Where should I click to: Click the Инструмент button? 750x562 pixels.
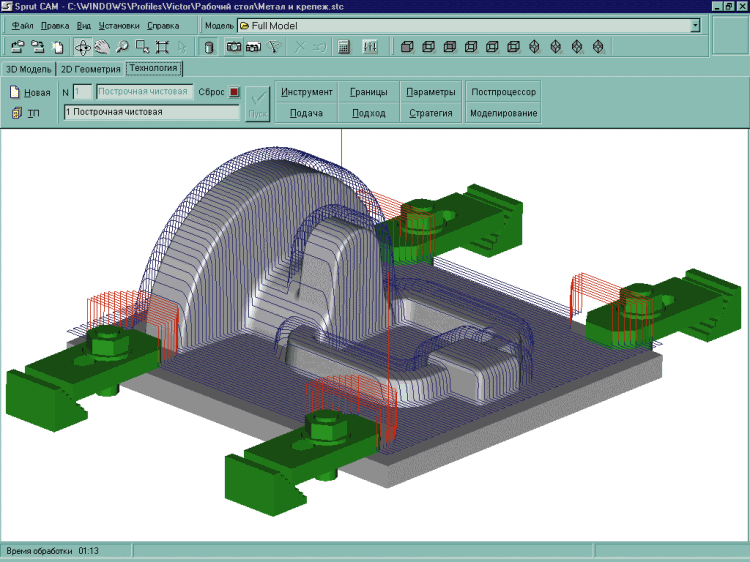tap(307, 92)
